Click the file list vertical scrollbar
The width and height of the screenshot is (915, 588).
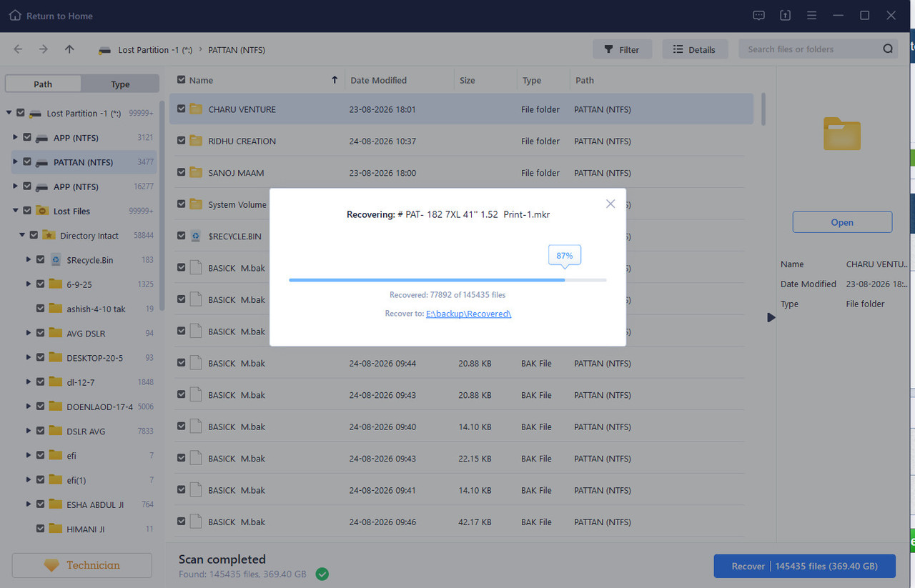pyautogui.click(x=763, y=109)
